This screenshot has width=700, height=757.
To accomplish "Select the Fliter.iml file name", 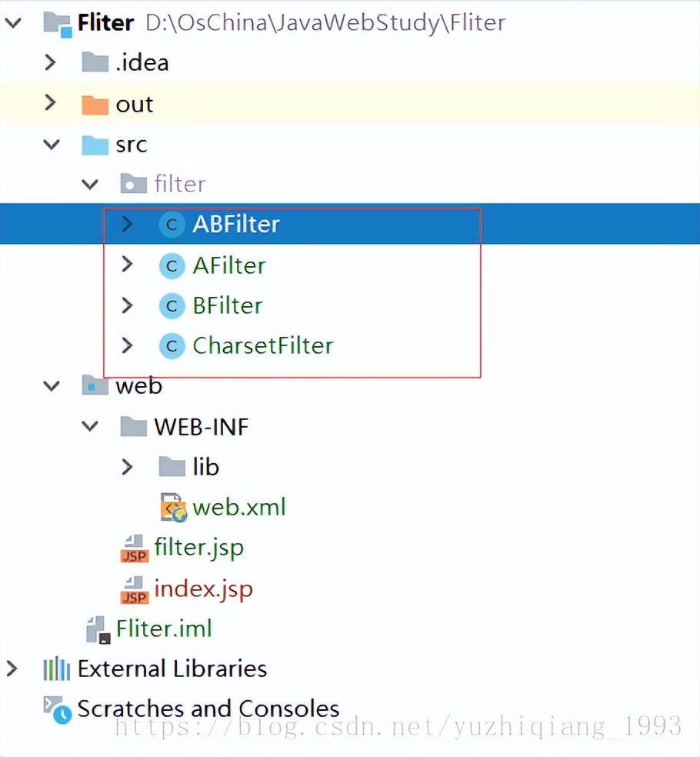I will pos(164,629).
